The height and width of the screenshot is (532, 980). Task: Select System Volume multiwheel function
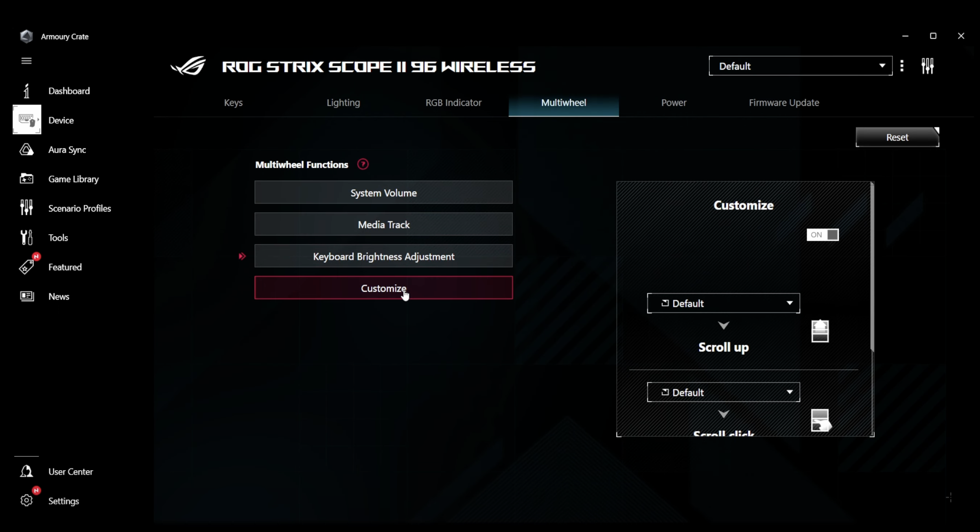[x=383, y=193]
